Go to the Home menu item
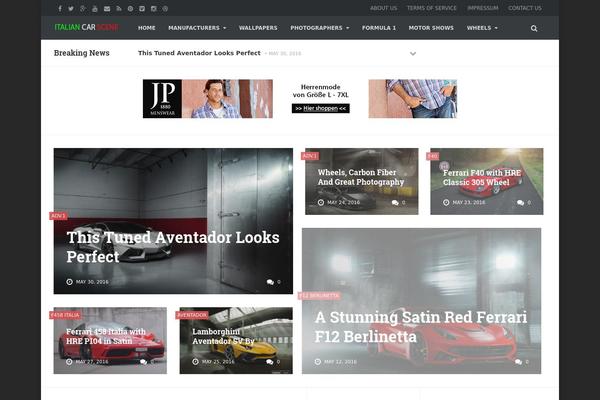Screen dimensions: 600x400 click(x=147, y=28)
